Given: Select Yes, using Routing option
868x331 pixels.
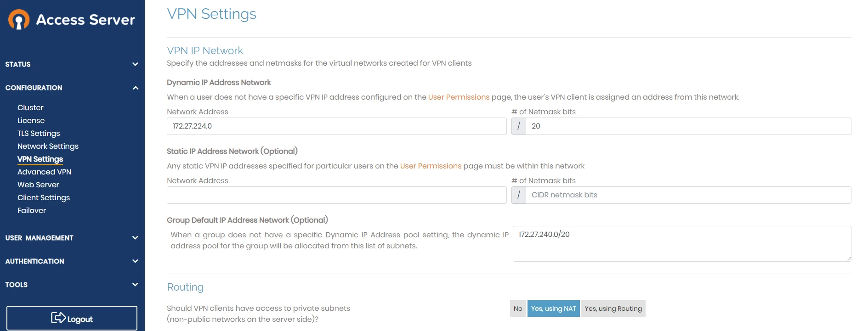Looking at the screenshot, I should pyautogui.click(x=613, y=308).
